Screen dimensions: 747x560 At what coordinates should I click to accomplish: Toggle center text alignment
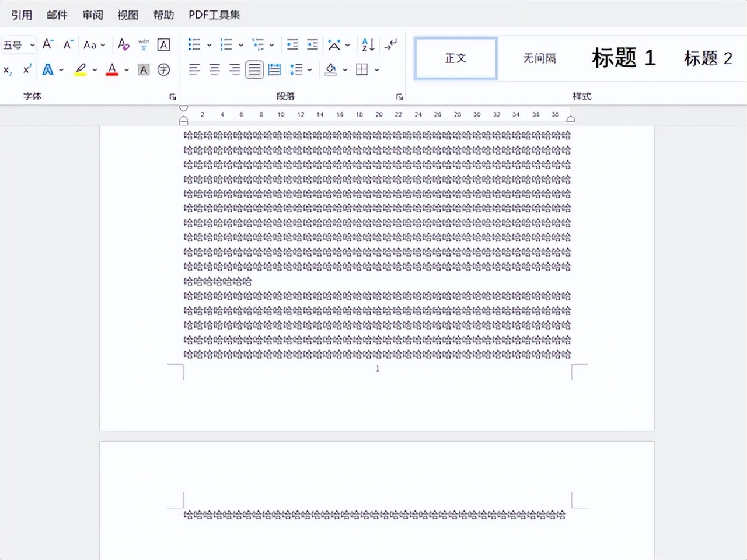point(214,69)
